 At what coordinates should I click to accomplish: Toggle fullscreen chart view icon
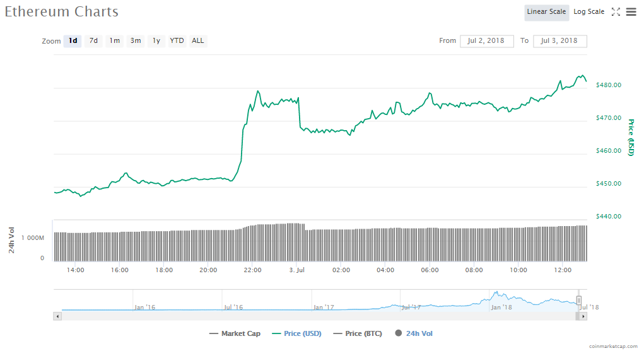pos(616,12)
